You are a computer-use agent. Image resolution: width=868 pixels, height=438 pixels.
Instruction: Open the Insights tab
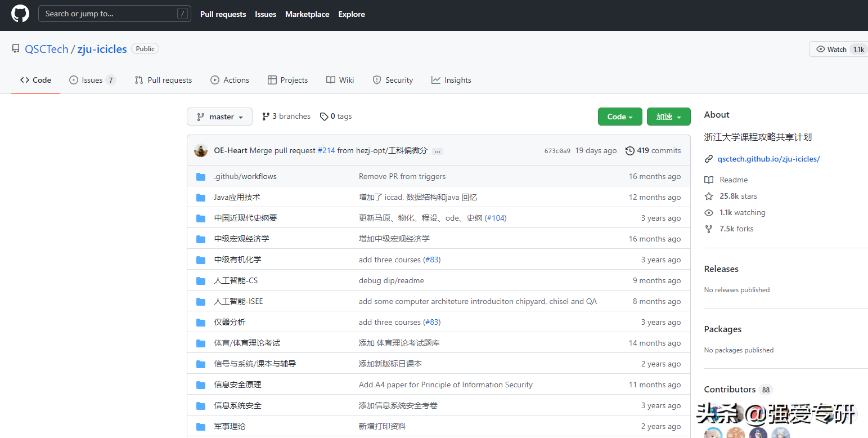click(451, 81)
